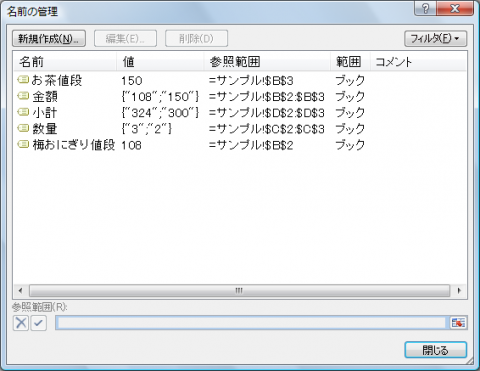Click the 範囲 column header
This screenshot has height=371, width=480.
350,62
